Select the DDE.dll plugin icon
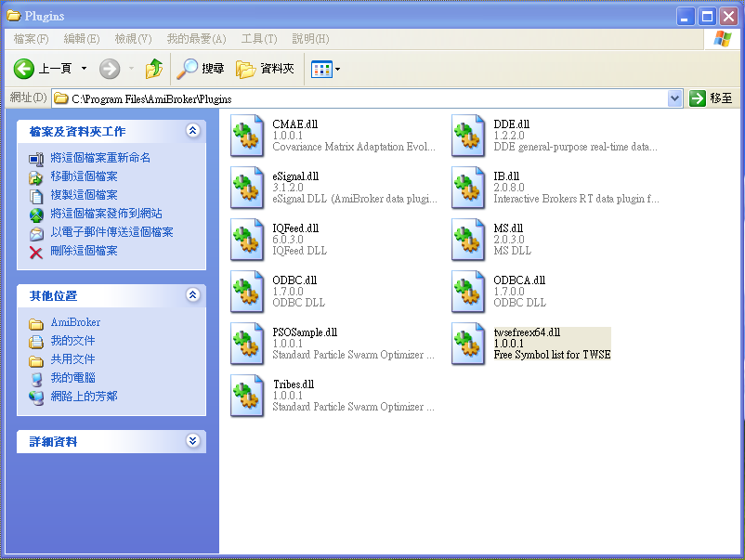745x560 pixels. 468,136
